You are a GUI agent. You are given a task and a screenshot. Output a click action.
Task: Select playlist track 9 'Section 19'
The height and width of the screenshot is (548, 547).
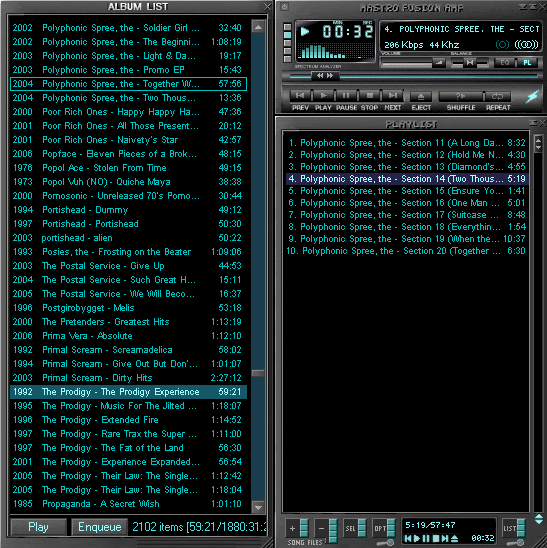(x=406, y=239)
